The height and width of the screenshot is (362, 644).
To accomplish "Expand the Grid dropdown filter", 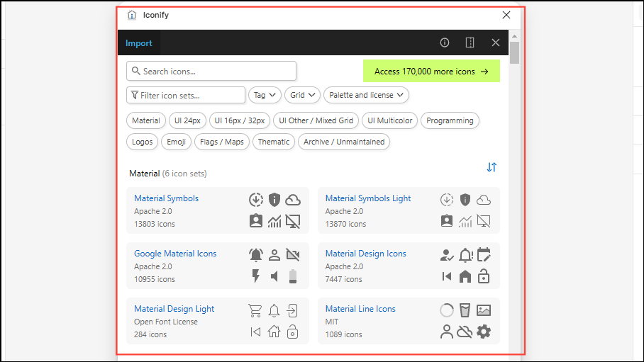I will tap(302, 95).
